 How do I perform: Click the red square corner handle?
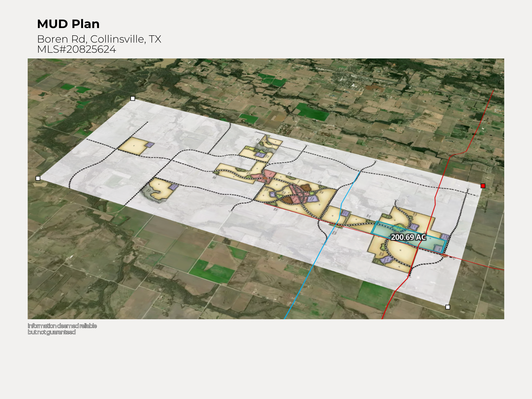tap(483, 186)
